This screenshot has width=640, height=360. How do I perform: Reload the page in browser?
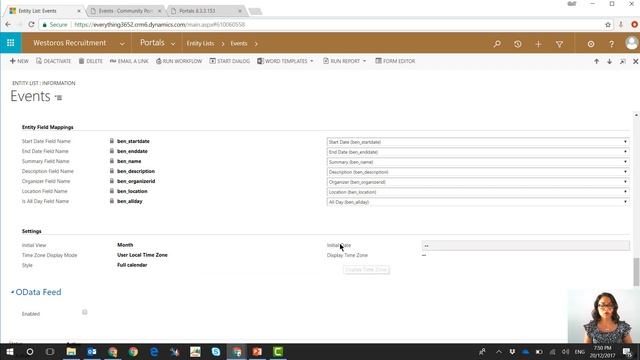pyautogui.click(x=31, y=24)
